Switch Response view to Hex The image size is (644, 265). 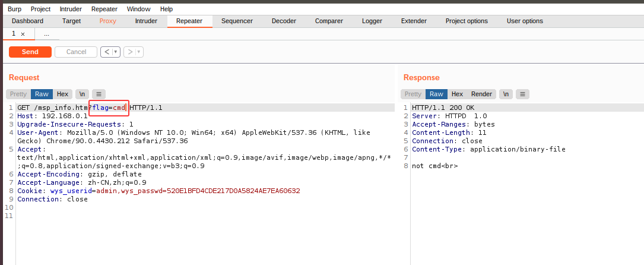click(x=457, y=94)
